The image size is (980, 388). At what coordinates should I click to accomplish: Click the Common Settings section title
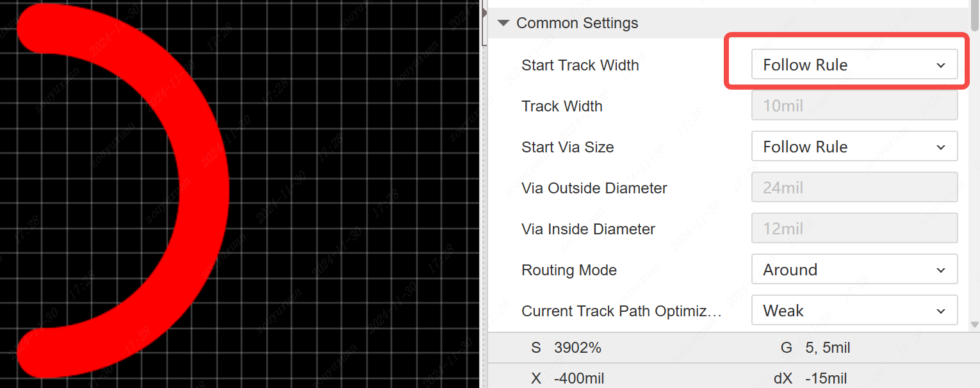[576, 23]
